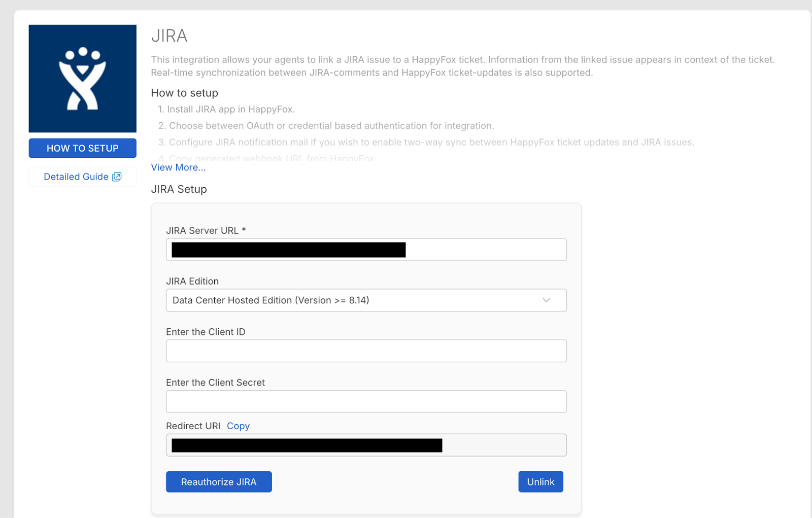812x518 pixels.
Task: Click the read-only Redirect URI field
Action: [x=502, y=445]
